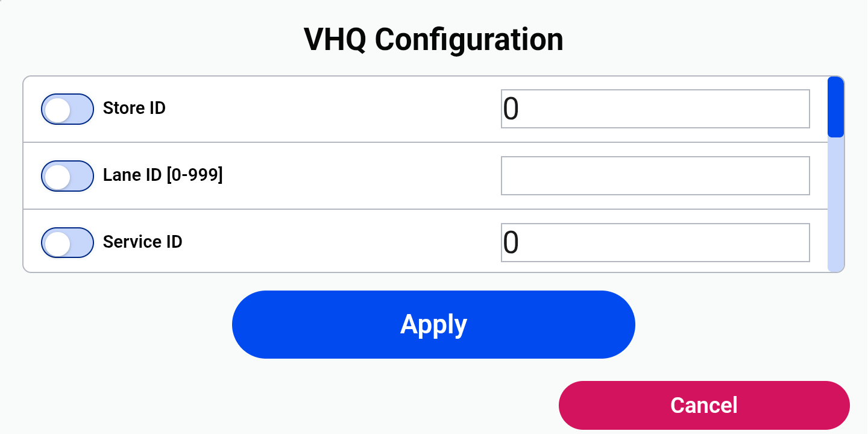Image resolution: width=868 pixels, height=434 pixels.
Task: Click the Lane ID [0-999] label
Action: tap(163, 175)
